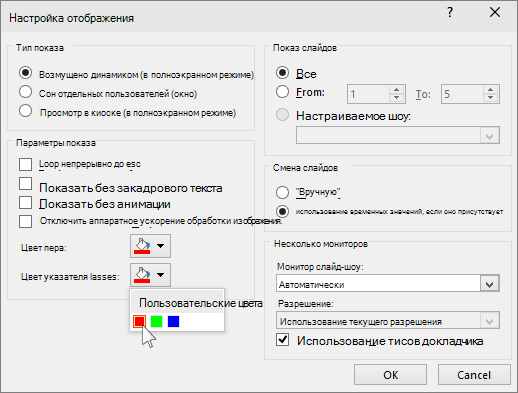Decrease the To slide number
The image size is (518, 393).
(490, 98)
